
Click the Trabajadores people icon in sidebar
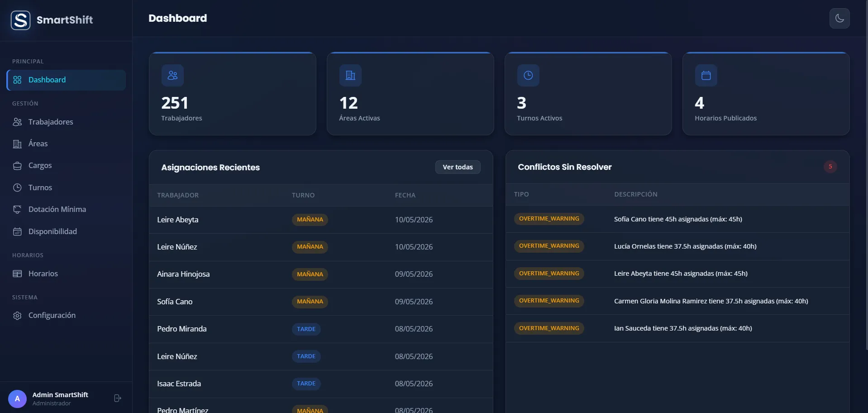pos(17,122)
